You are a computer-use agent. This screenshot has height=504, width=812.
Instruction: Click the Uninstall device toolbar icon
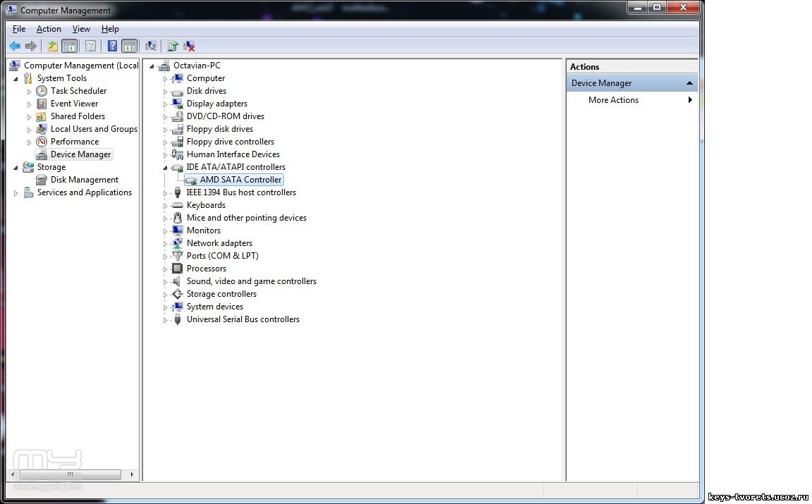189,46
